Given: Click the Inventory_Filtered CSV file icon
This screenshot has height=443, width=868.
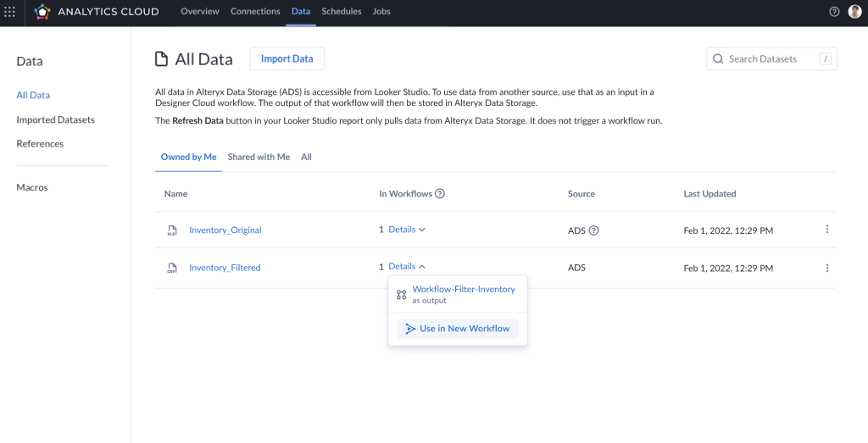Looking at the screenshot, I should (172, 269).
